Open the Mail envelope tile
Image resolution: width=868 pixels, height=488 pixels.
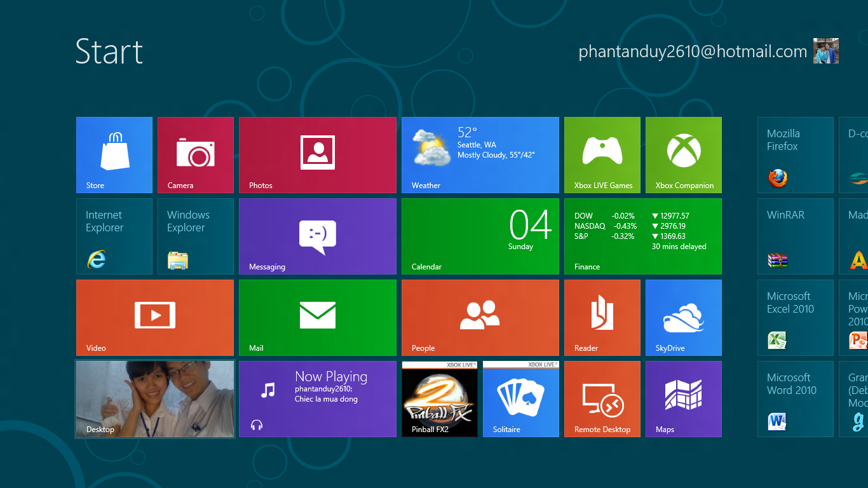coord(318,318)
